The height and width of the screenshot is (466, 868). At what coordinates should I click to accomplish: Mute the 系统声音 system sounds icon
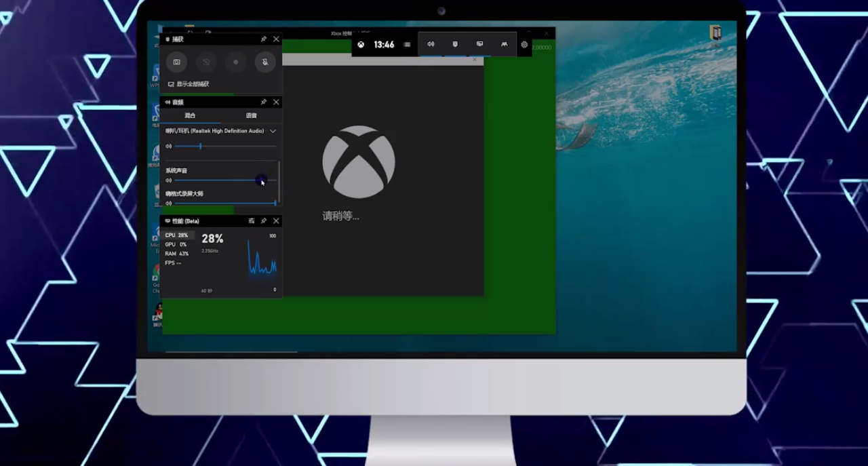169,180
